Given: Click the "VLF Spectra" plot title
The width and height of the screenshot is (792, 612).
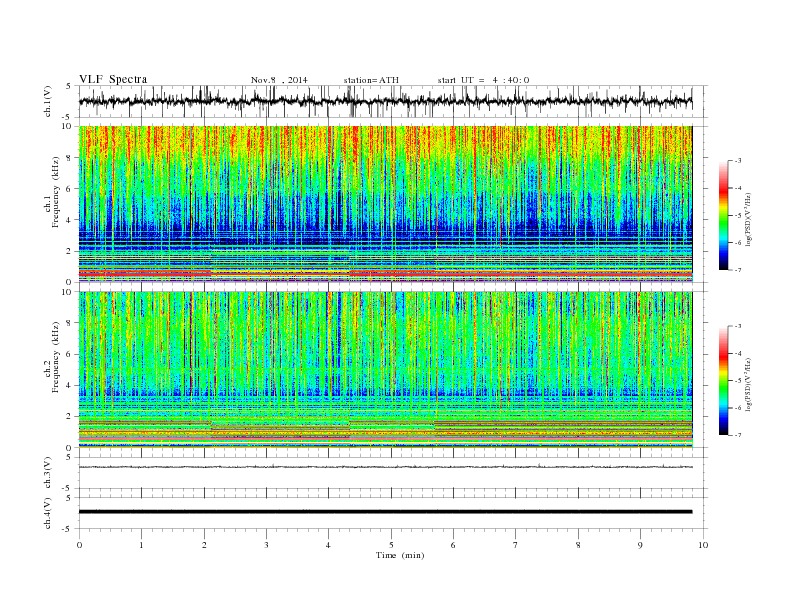Looking at the screenshot, I should [x=113, y=79].
